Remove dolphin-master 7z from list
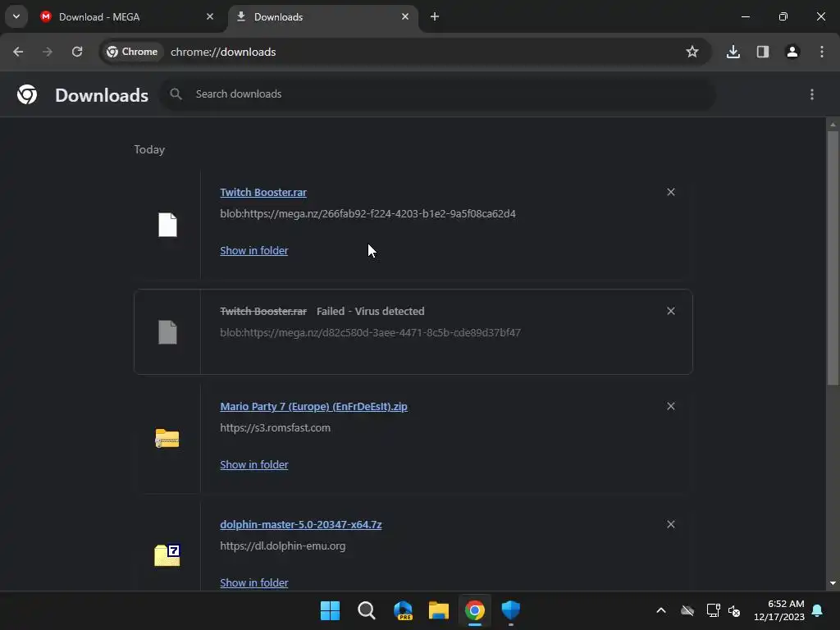 click(671, 524)
